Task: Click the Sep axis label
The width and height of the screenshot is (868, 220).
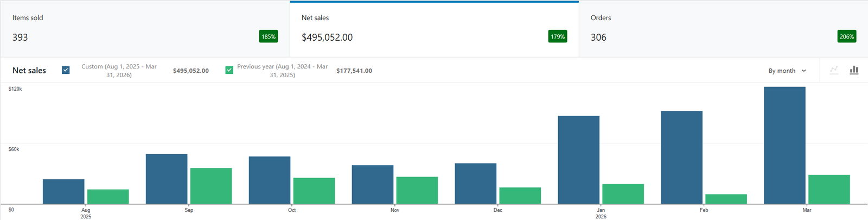Action: (189, 210)
